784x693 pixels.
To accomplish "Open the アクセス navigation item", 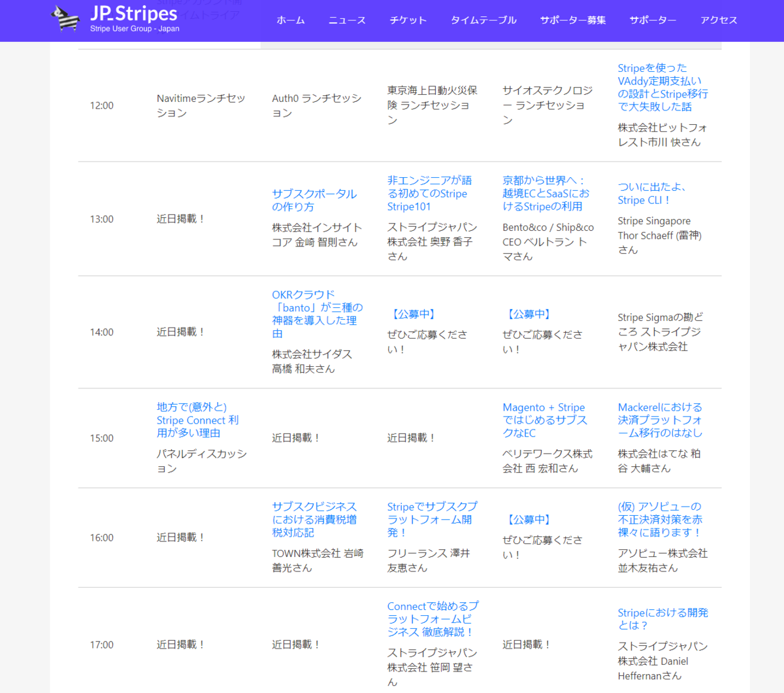I will 719,20.
